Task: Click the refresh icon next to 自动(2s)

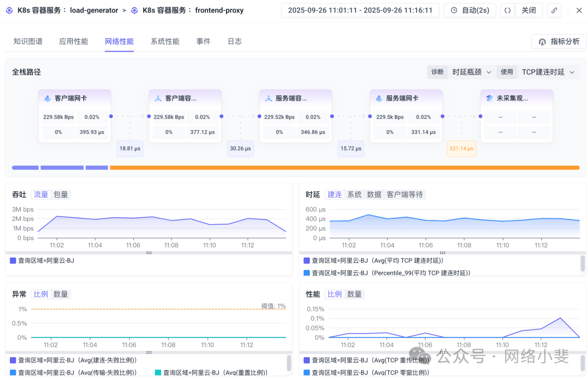Action: pos(507,10)
